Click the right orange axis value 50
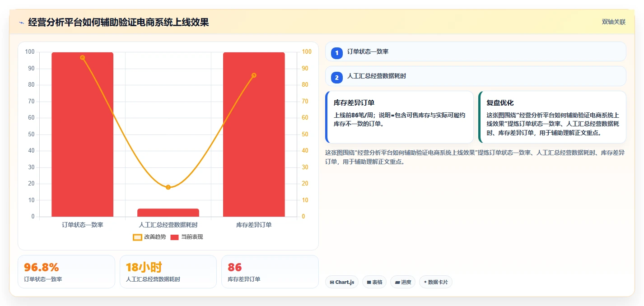The image size is (644, 306). click(305, 134)
